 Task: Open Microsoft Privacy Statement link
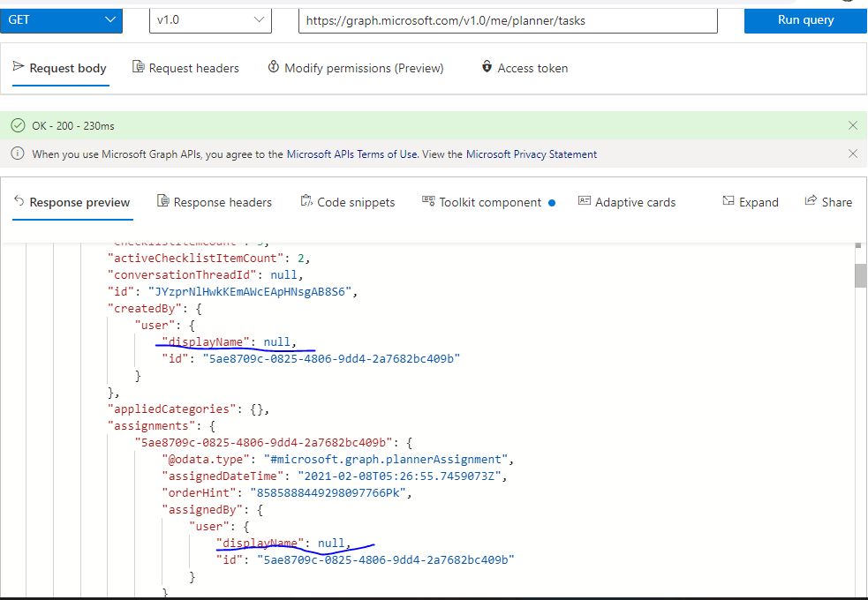[532, 154]
